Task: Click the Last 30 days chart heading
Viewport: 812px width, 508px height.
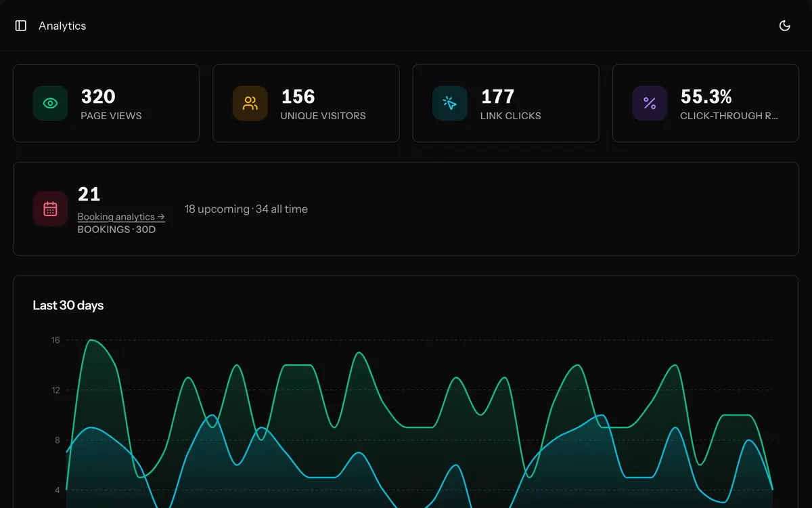Action: tap(68, 305)
